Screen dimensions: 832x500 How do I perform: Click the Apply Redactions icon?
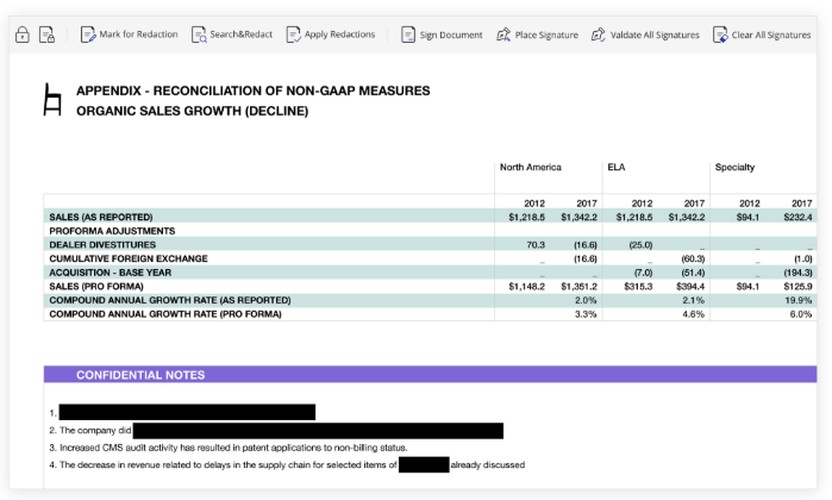pyautogui.click(x=293, y=35)
